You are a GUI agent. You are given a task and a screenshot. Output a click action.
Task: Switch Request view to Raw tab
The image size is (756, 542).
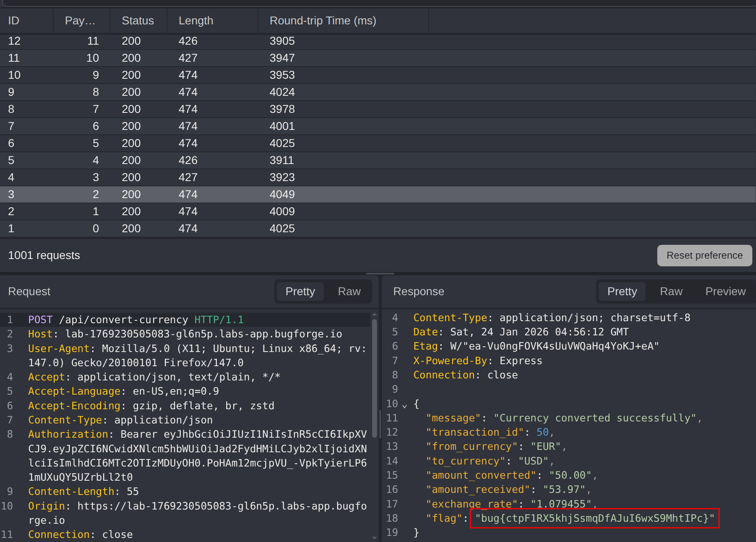pos(349,292)
